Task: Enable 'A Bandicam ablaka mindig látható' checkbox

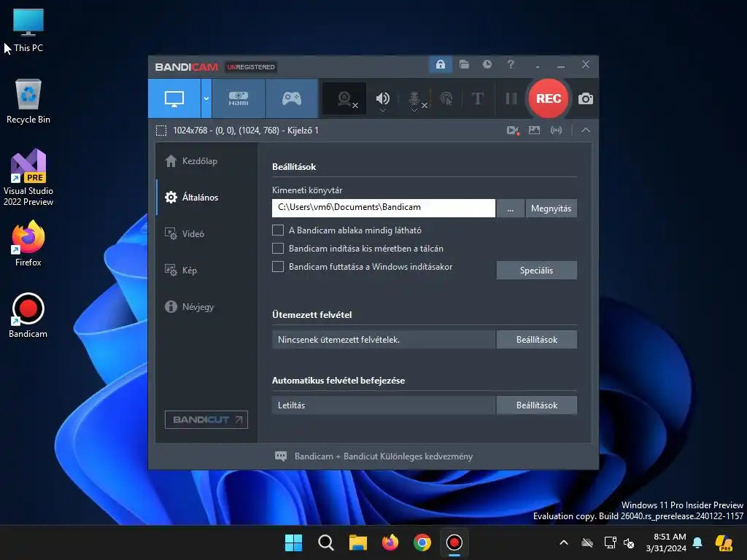Action: pyautogui.click(x=278, y=230)
